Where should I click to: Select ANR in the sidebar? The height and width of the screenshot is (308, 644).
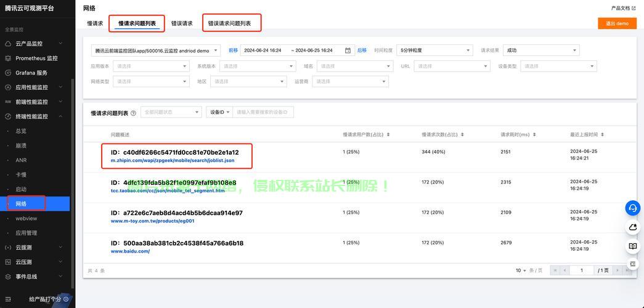tap(21, 160)
